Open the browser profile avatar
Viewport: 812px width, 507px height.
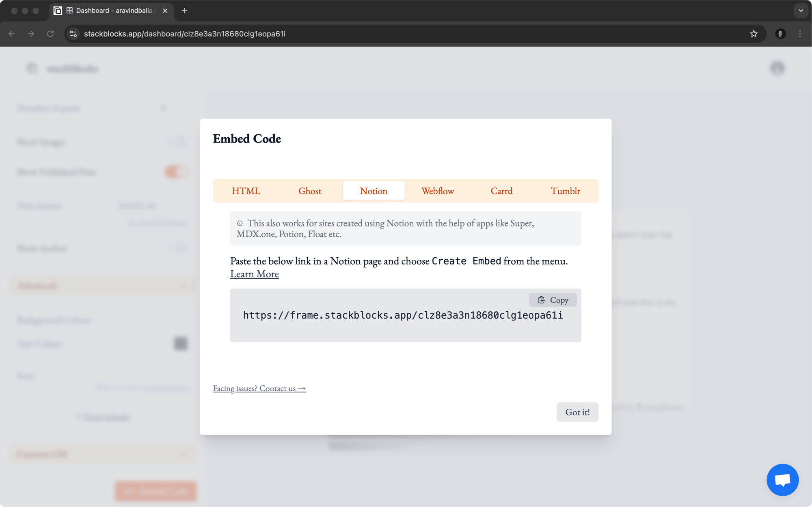(x=780, y=34)
